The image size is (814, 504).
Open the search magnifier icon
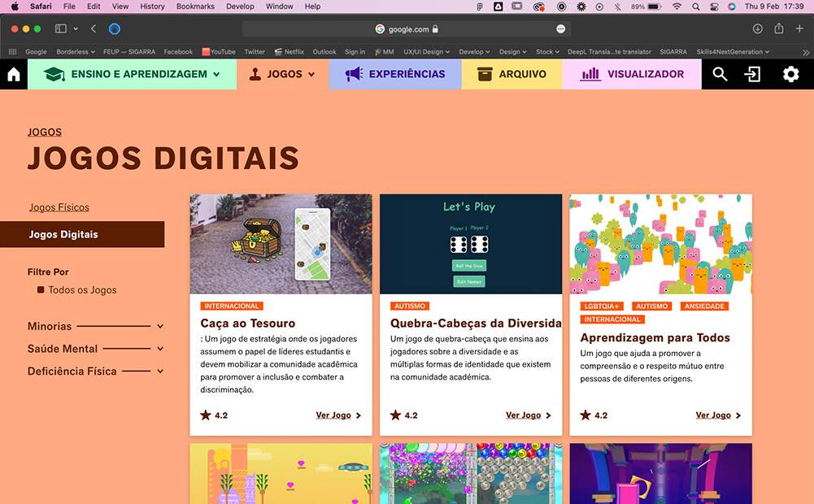click(720, 75)
